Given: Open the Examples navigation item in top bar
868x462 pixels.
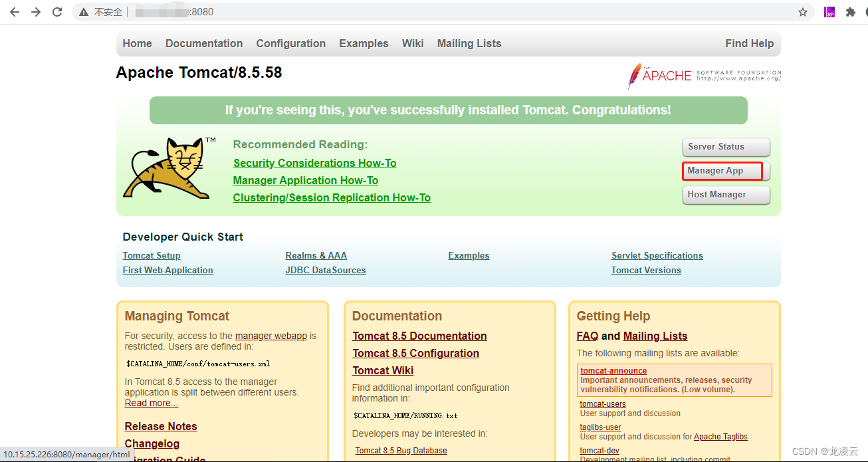Looking at the screenshot, I should (x=364, y=44).
